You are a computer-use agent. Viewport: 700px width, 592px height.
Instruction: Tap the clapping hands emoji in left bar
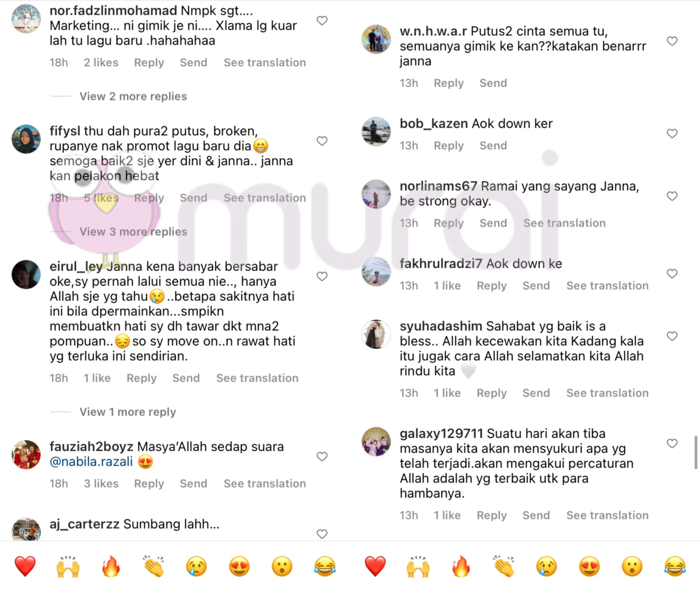(x=153, y=566)
